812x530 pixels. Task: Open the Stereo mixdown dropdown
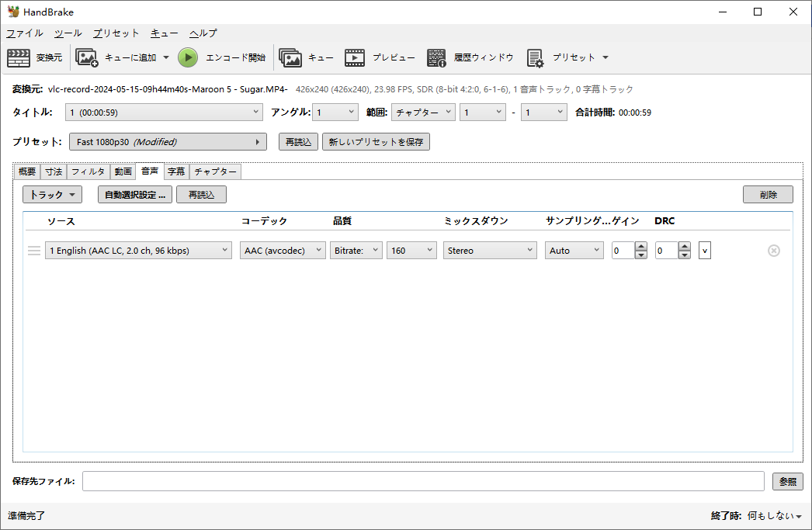tap(490, 251)
